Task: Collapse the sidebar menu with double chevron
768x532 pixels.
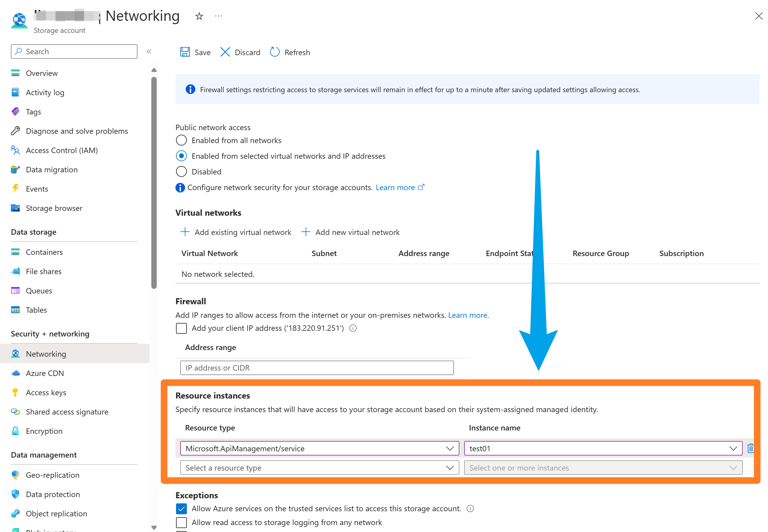Action: tap(149, 51)
